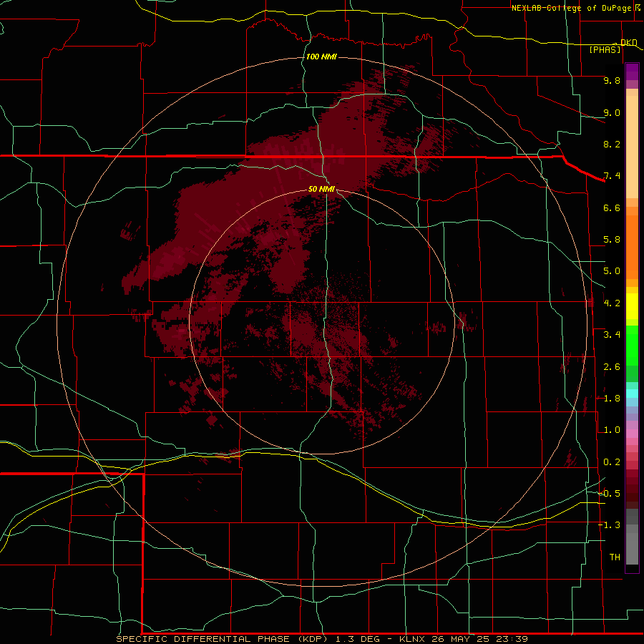Click the 100 NMI range ring label
The image size is (644, 644).
tap(321, 57)
